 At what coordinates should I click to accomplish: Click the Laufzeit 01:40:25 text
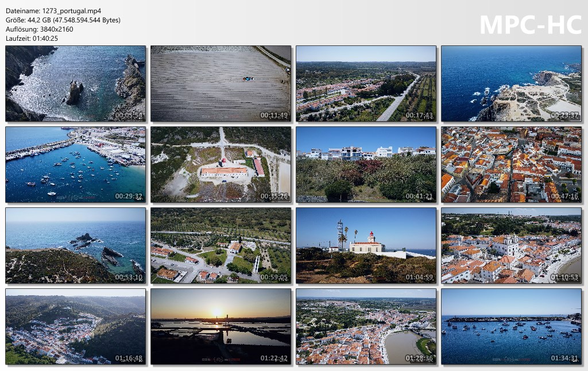[32, 38]
